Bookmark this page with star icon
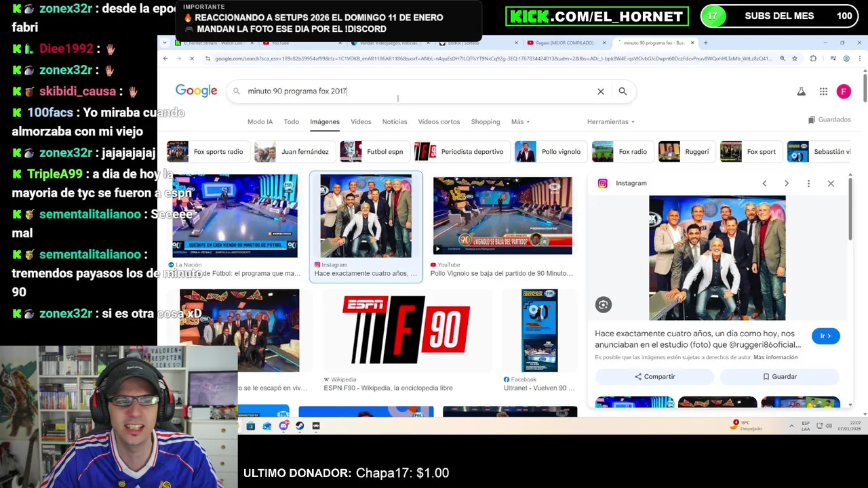This screenshot has width=868, height=488. click(795, 59)
